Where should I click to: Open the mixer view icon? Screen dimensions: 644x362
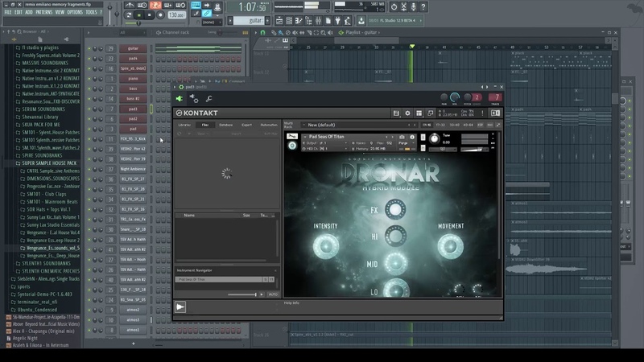coord(318,21)
